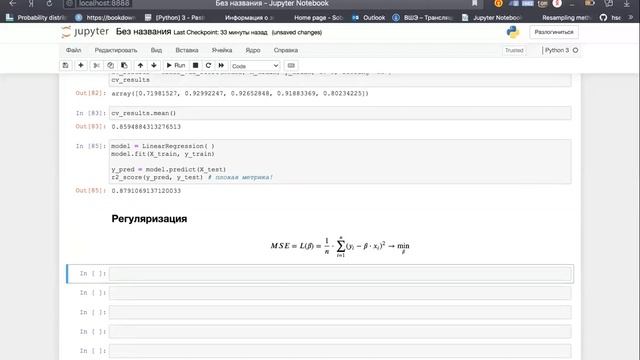640x360 pixels.
Task: Save notebook with the floppy disk icon
Action: [x=65, y=65]
